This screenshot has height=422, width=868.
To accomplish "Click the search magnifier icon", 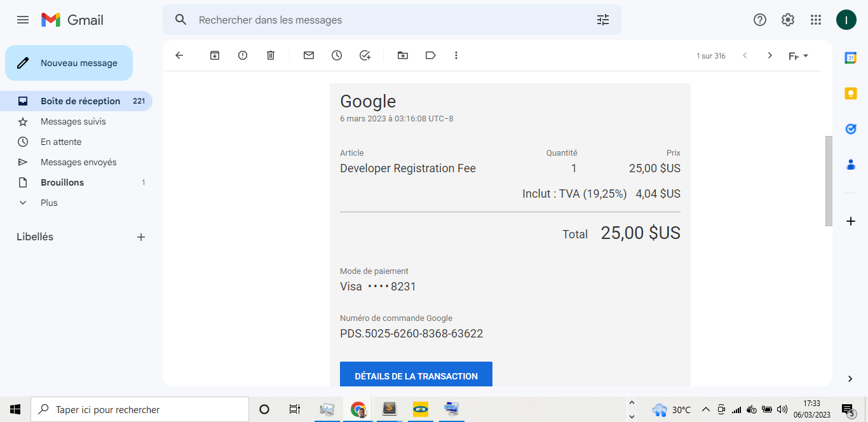I will pos(181,20).
